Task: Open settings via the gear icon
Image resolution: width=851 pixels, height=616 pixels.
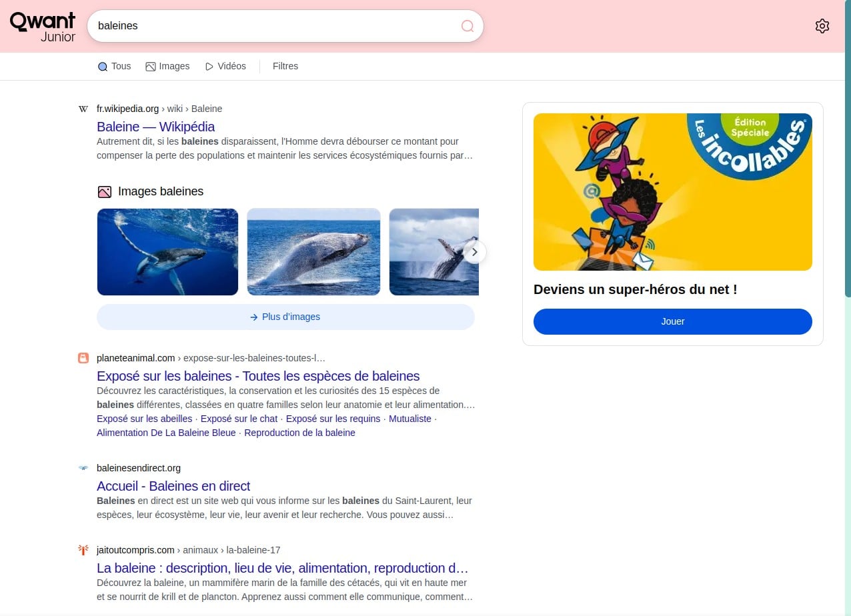Action: 822,26
